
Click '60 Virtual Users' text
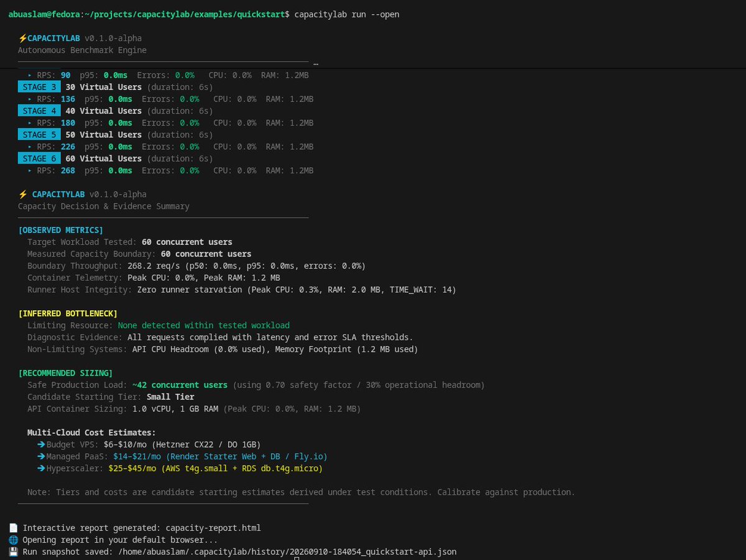point(103,158)
